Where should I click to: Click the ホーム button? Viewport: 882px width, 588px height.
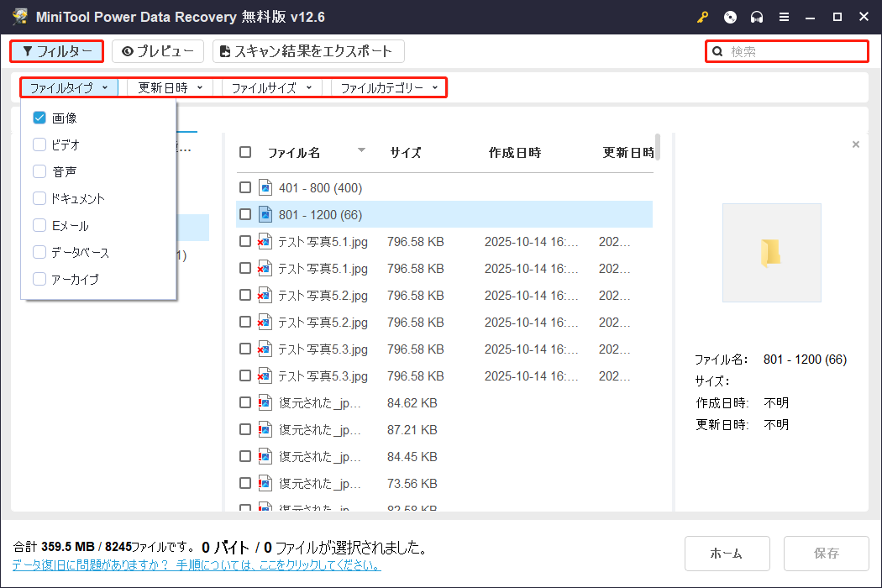[x=727, y=554]
